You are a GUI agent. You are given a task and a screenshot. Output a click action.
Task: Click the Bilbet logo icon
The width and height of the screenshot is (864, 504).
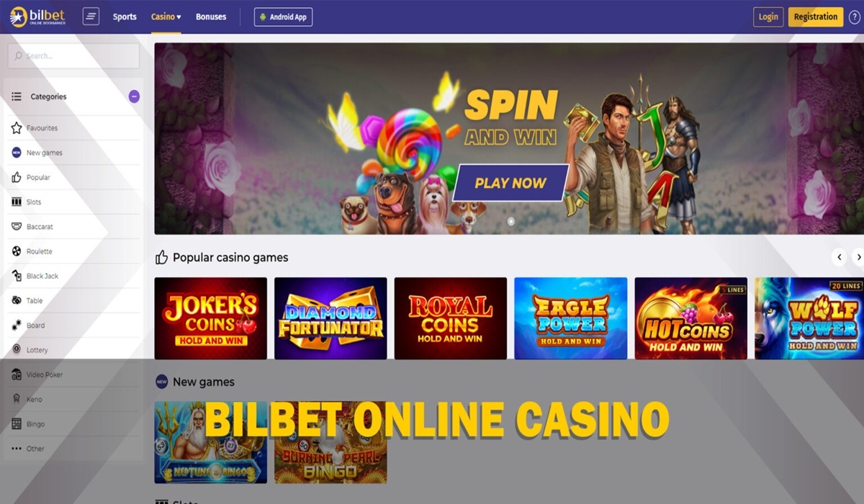[18, 16]
